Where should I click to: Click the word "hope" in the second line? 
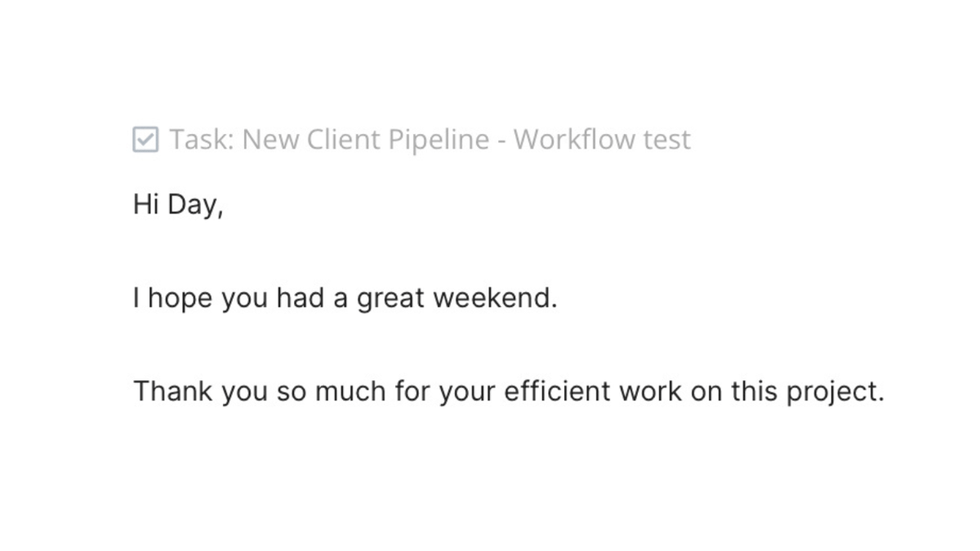pyautogui.click(x=180, y=300)
